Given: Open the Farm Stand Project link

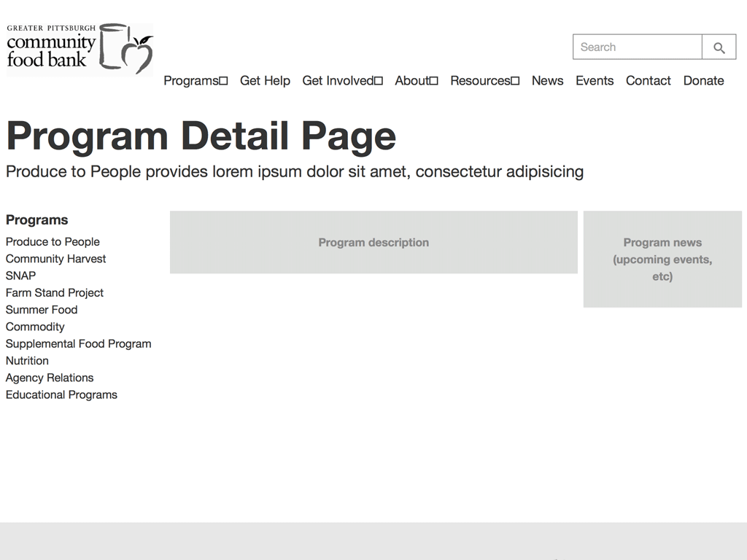Looking at the screenshot, I should (54, 292).
